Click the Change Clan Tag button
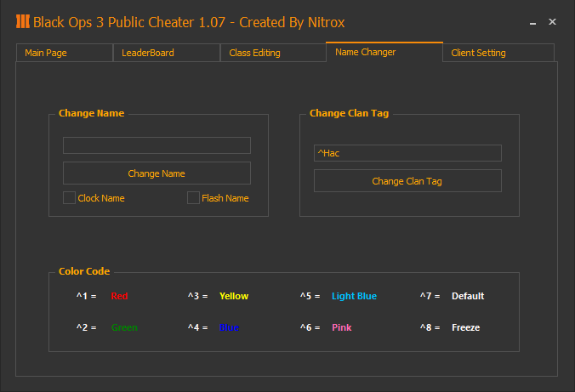The height and width of the screenshot is (392, 575). [x=407, y=181]
